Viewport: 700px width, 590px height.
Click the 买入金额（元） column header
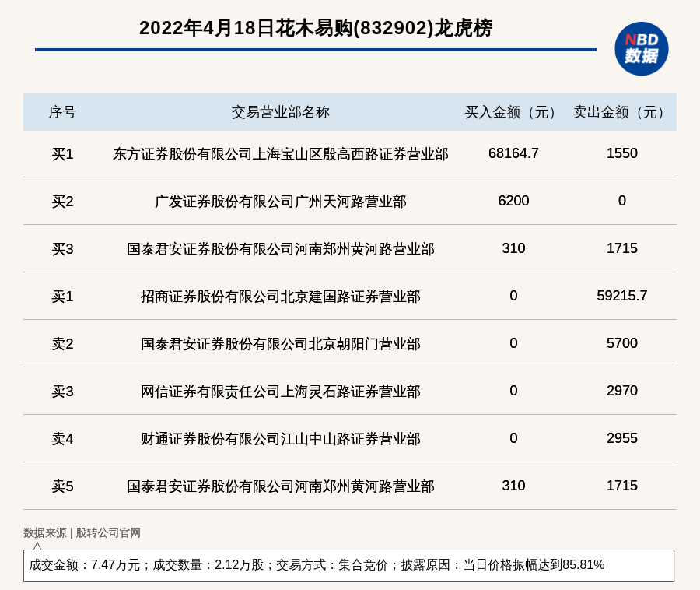(x=513, y=112)
